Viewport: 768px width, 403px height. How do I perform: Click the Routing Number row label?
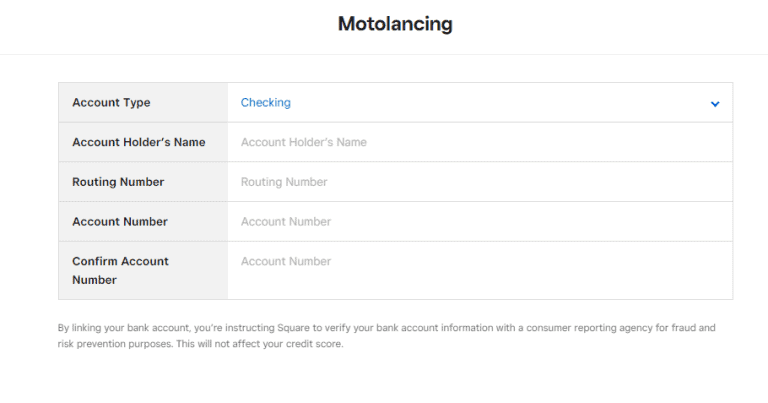point(118,182)
